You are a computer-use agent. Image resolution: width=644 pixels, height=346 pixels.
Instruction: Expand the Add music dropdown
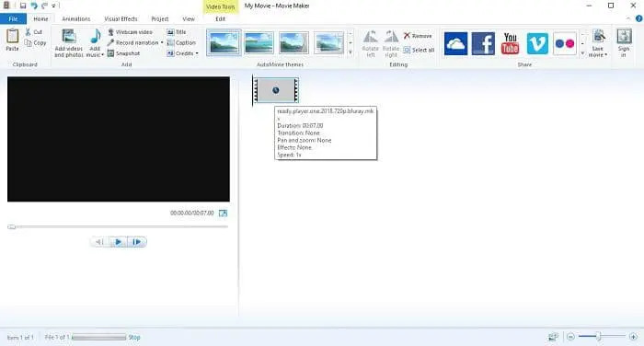pos(102,55)
